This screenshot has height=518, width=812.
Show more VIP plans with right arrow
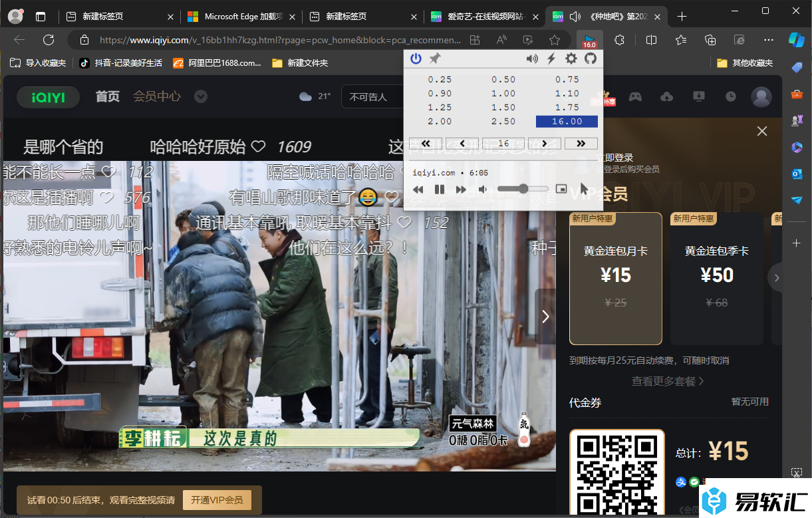click(776, 277)
